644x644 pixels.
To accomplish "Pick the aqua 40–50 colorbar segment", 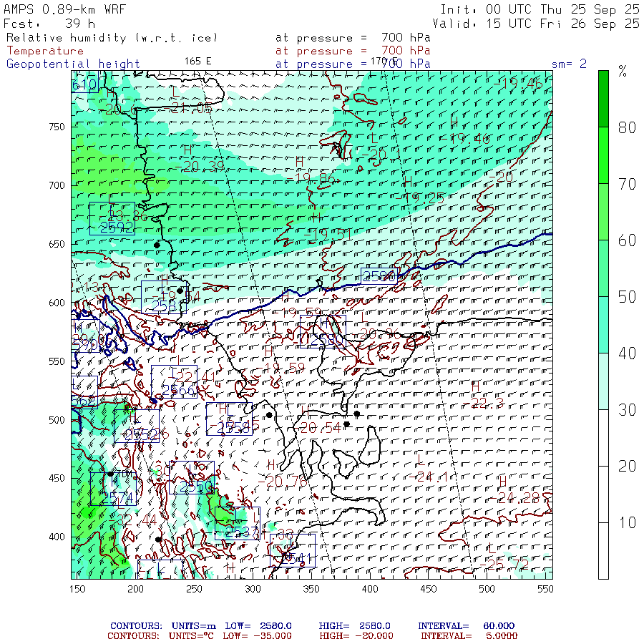I will pyautogui.click(x=603, y=325).
